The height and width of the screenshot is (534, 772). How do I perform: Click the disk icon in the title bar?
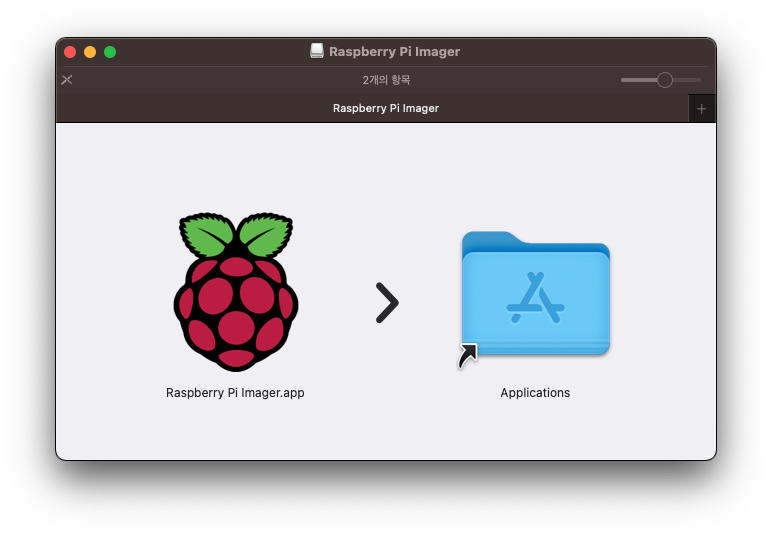[317, 51]
